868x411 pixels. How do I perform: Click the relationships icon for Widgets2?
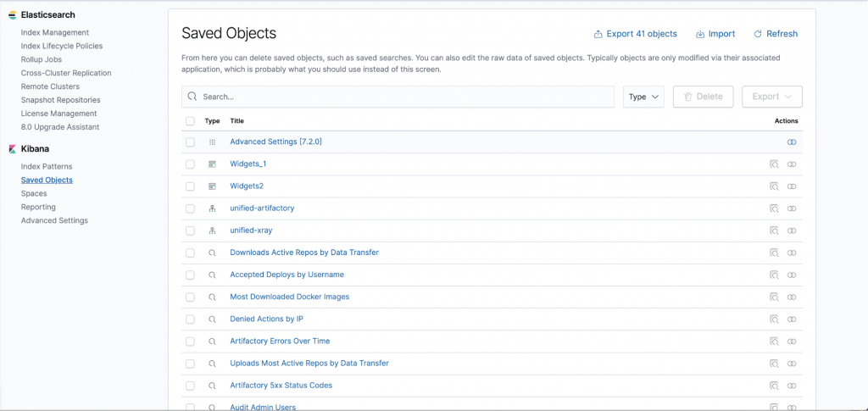click(792, 186)
